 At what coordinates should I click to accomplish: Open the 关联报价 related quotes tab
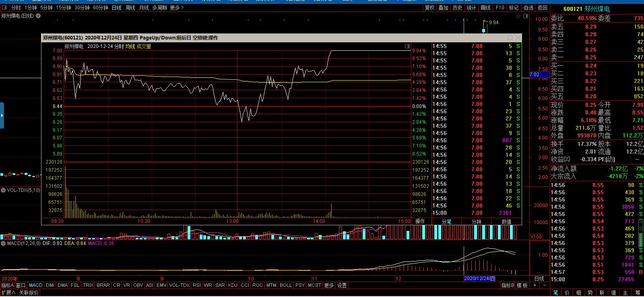pos(29,293)
